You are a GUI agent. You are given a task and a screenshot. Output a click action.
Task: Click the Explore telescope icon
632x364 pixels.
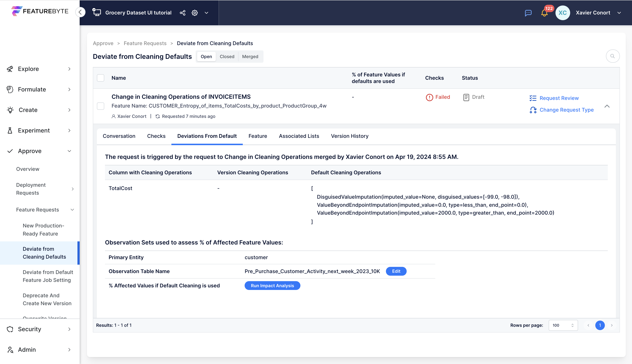[x=10, y=69]
